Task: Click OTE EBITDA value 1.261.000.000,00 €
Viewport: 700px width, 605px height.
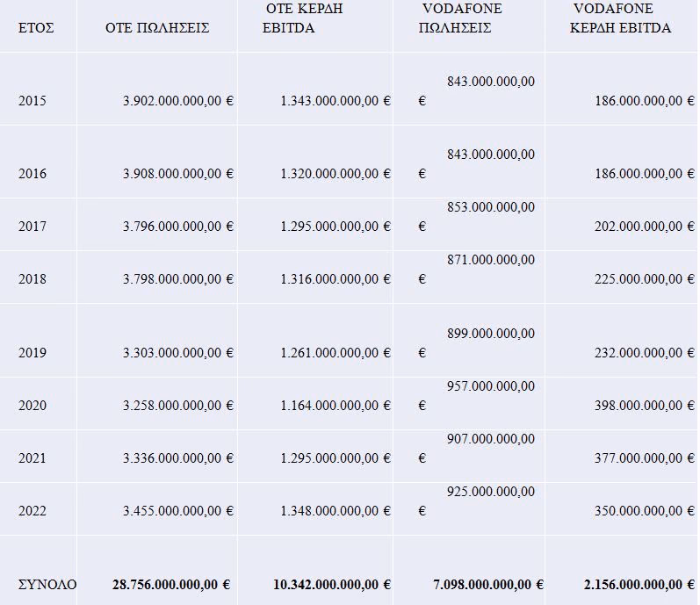Action: tap(336, 353)
